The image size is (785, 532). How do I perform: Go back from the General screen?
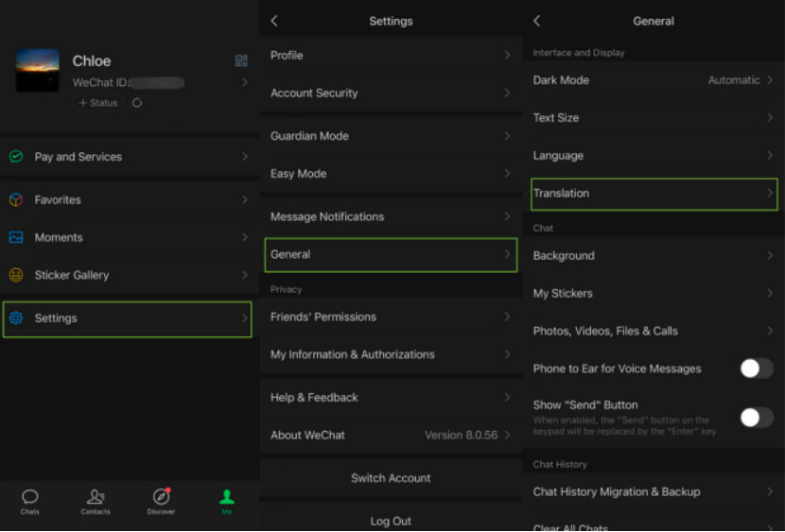[x=536, y=21]
